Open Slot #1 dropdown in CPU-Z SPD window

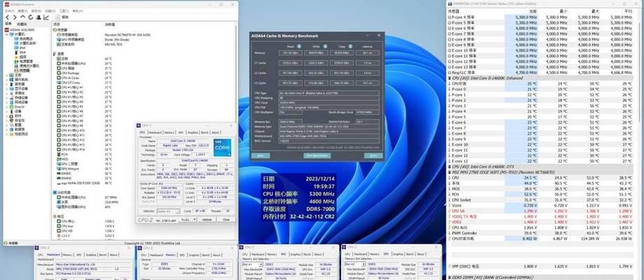(252, 265)
